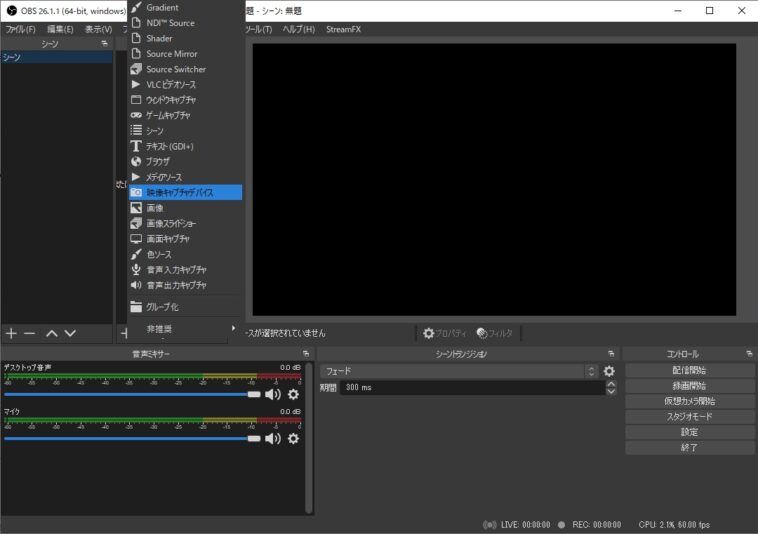
Task: Undock the audio mixer panel
Action: click(x=306, y=354)
